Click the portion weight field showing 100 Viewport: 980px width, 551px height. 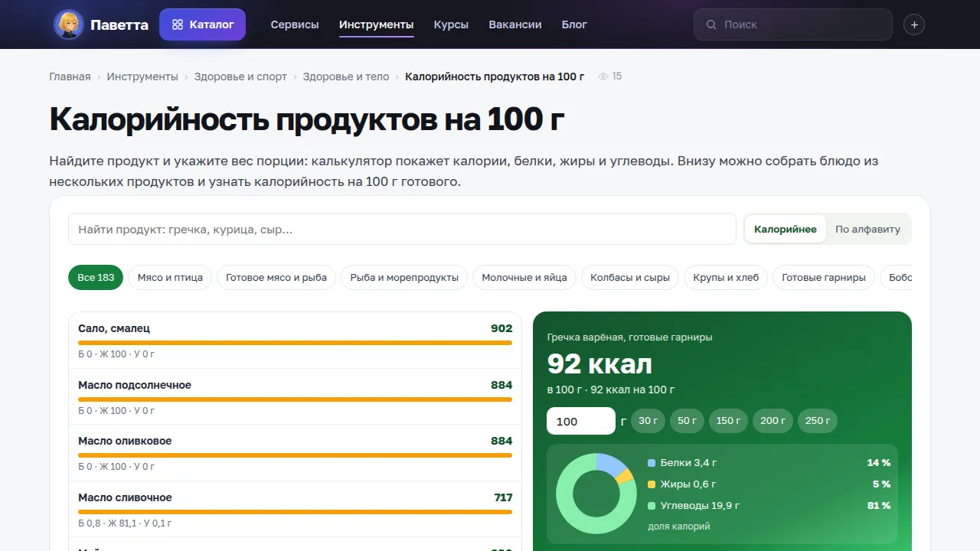coord(581,421)
